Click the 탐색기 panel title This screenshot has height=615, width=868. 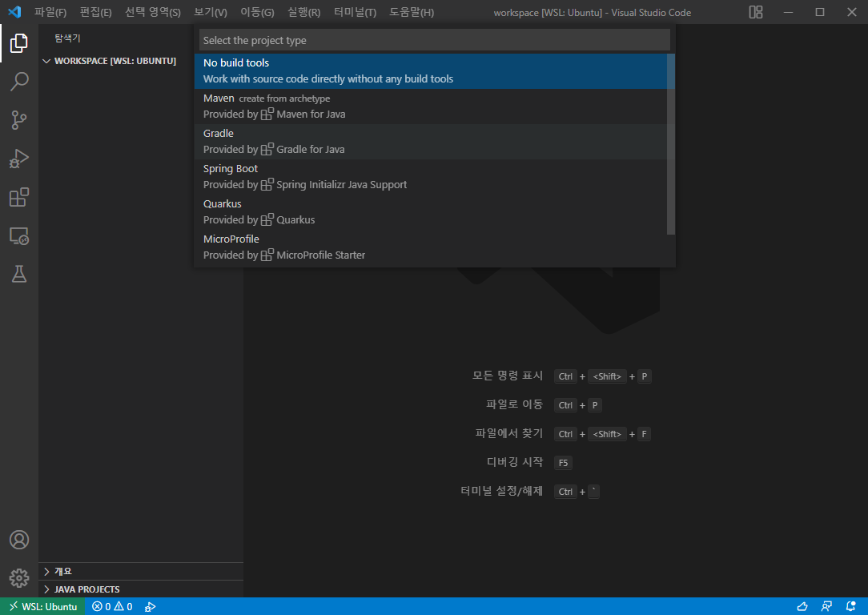67,38
